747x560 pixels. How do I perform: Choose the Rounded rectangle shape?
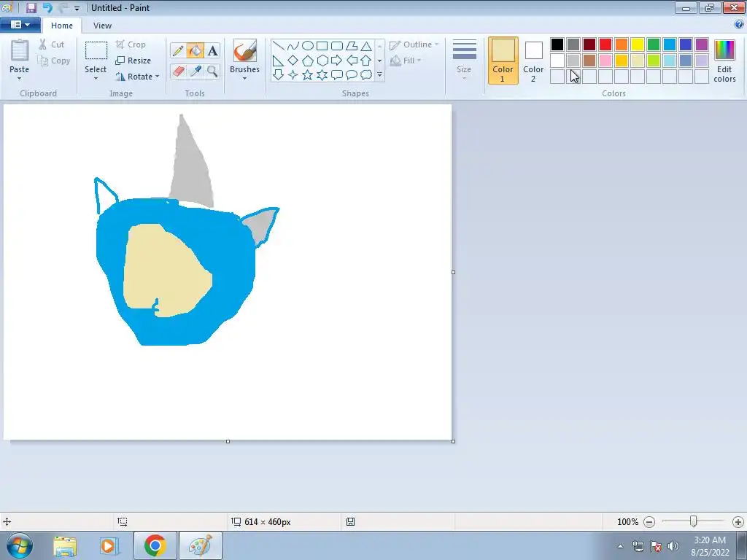coord(337,46)
